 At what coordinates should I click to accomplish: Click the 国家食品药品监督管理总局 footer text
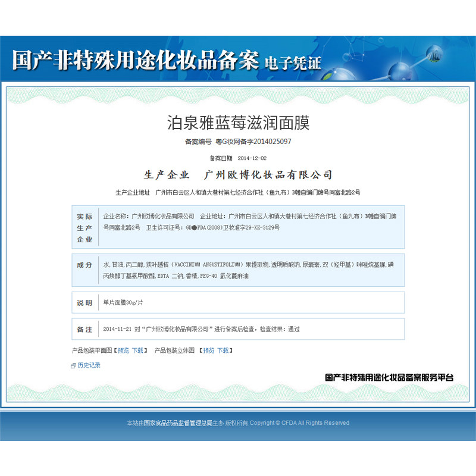point(178,423)
